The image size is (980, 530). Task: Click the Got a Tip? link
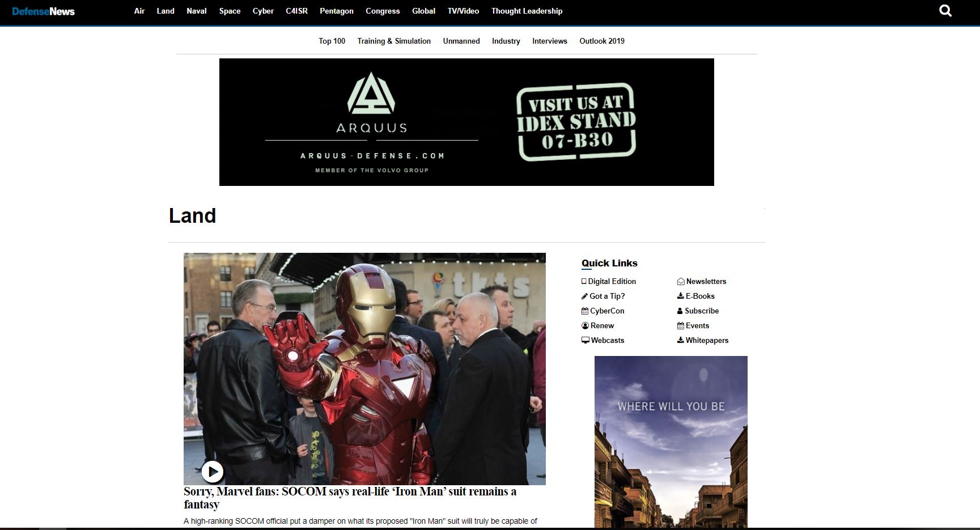click(x=607, y=296)
